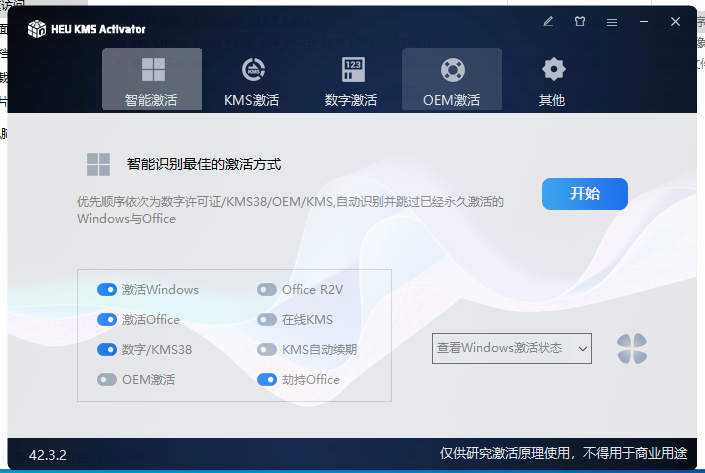Open the skin theme shirt icon
This screenshot has height=473, width=705.
[x=580, y=21]
